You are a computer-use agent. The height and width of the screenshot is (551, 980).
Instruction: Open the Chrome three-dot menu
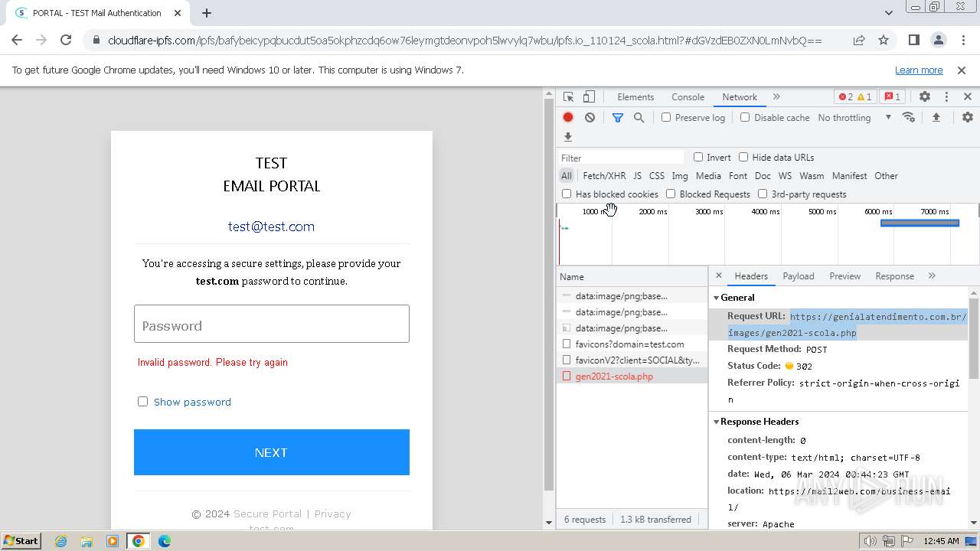(x=962, y=41)
